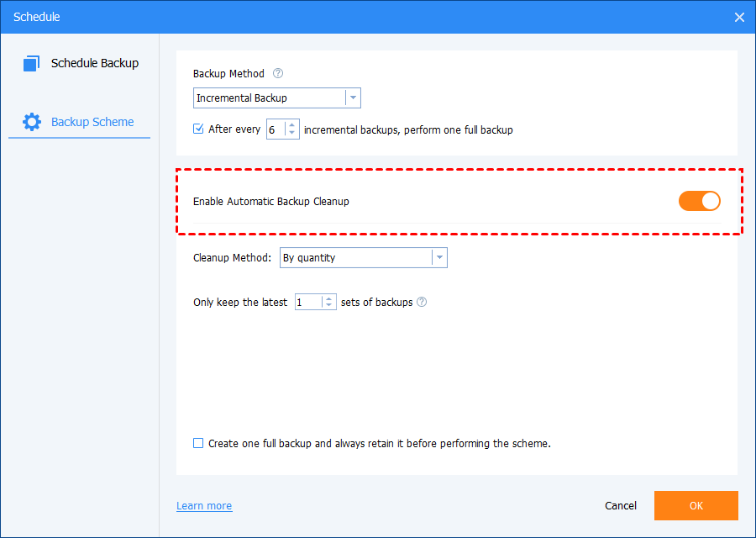756x538 pixels.
Task: Disable the Automatic Backup Cleanup toggle
Action: 699,201
